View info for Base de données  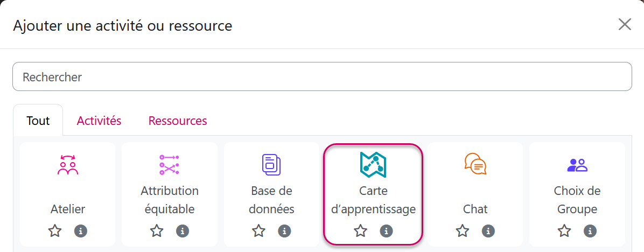tap(284, 231)
